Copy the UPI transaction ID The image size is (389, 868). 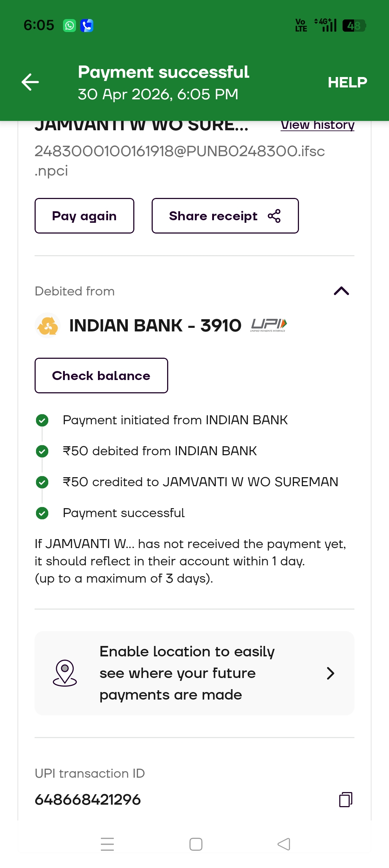point(346,800)
